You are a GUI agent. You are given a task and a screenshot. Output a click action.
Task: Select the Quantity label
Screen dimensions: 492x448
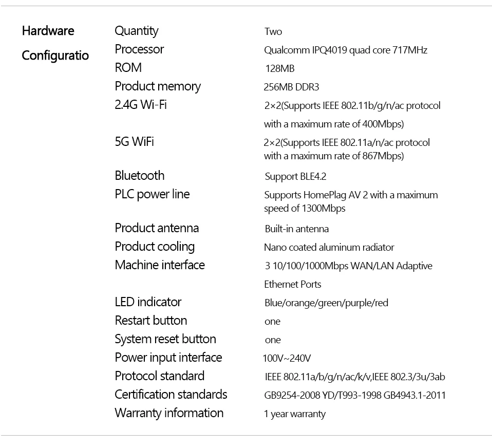pyautogui.click(x=137, y=31)
